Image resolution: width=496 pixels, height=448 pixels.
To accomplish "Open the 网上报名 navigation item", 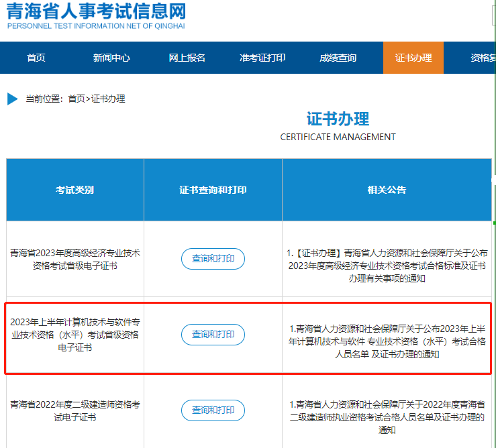I will point(187,58).
